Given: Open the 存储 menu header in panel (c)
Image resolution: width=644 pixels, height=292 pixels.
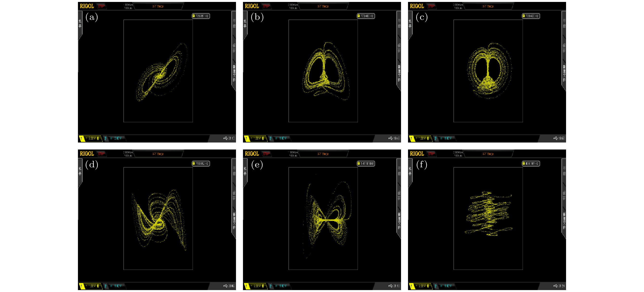Looking at the screenshot, I should tap(564, 24).
